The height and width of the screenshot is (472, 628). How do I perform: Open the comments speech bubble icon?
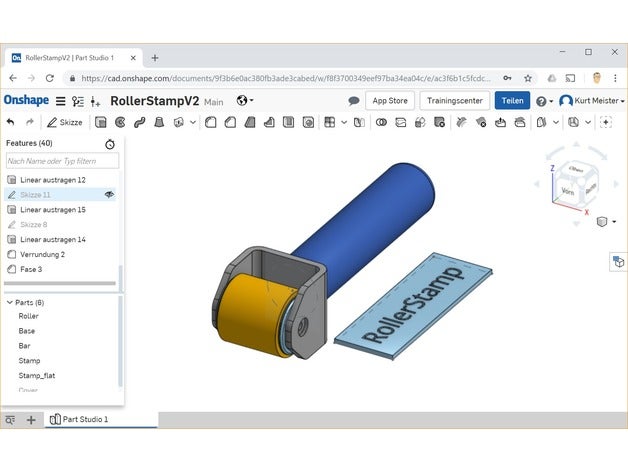coord(354,101)
